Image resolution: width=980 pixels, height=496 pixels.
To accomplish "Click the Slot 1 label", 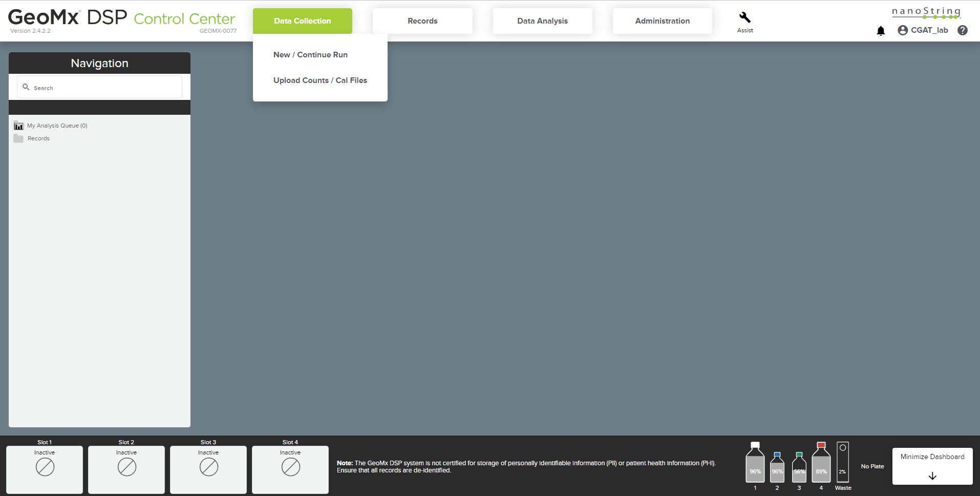I will pyautogui.click(x=45, y=442).
